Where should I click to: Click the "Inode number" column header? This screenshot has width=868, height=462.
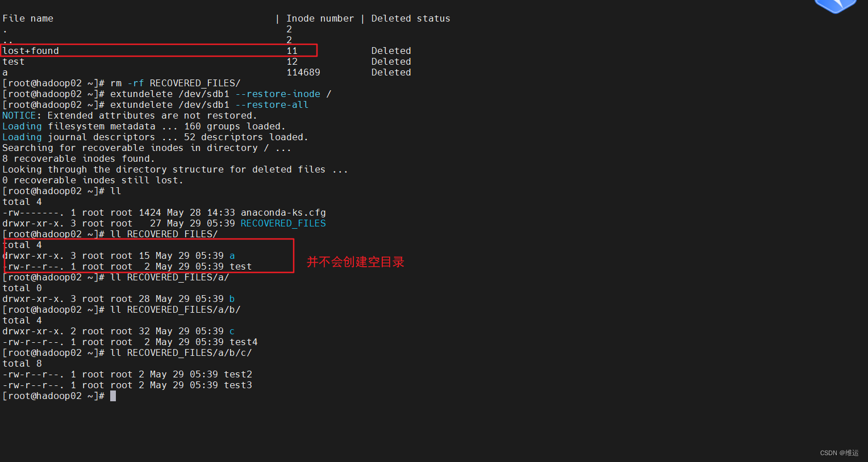click(320, 19)
